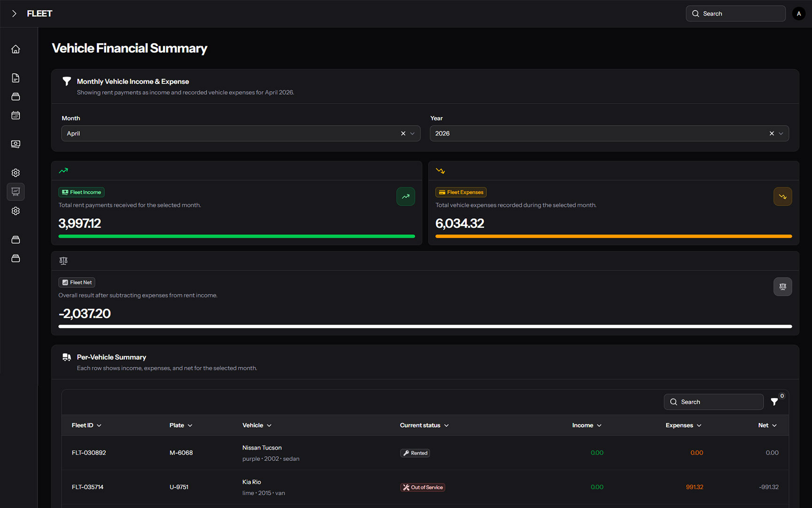
Task: Click Kia Rio expenses value 991.32
Action: coord(695,487)
